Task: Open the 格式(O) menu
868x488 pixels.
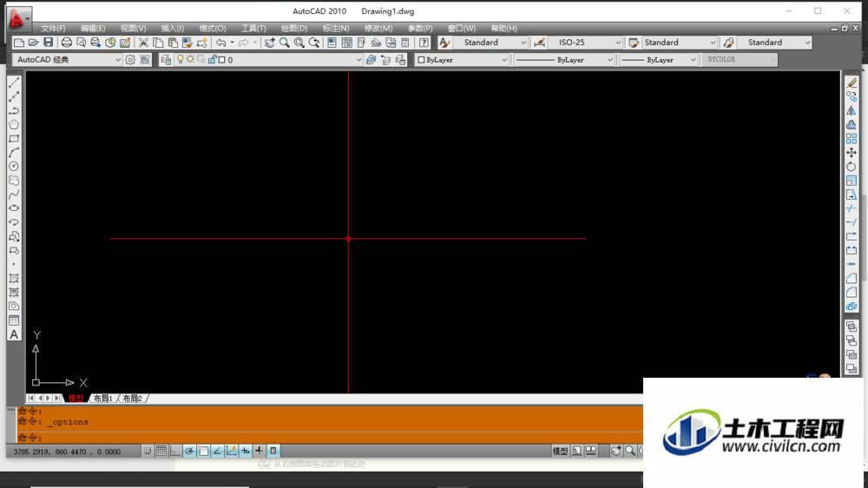Action: [213, 29]
